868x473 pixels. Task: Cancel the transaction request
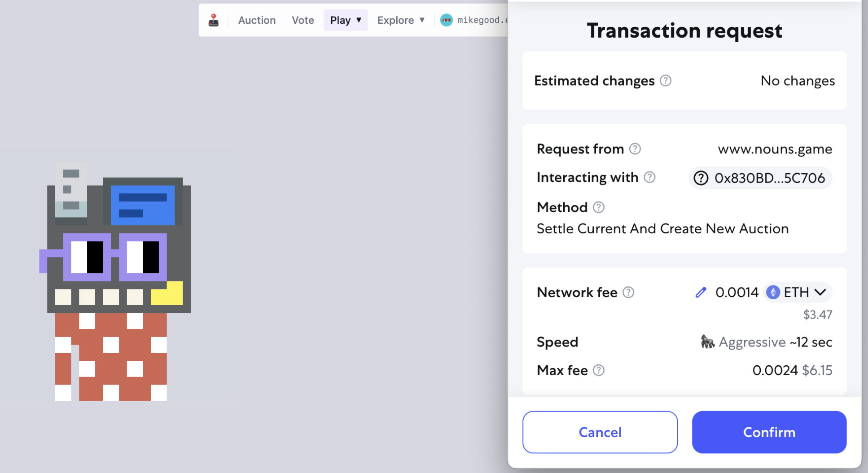pos(600,432)
